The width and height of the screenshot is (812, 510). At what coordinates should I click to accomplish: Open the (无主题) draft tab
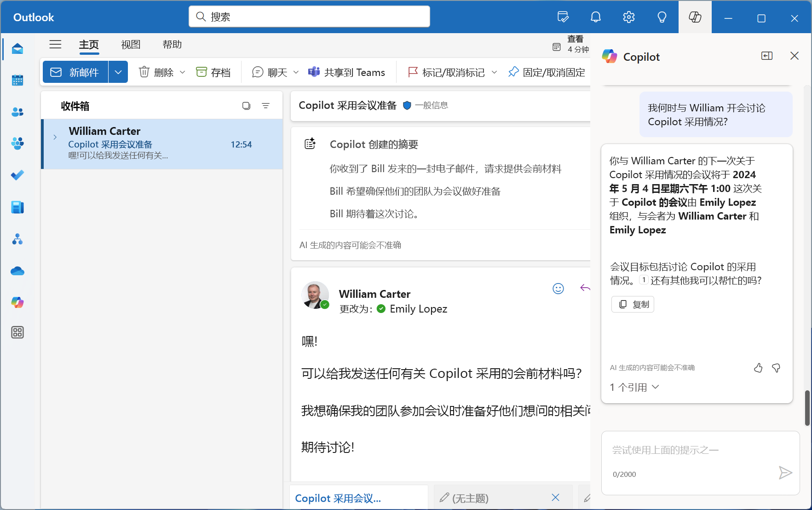pyautogui.click(x=489, y=498)
